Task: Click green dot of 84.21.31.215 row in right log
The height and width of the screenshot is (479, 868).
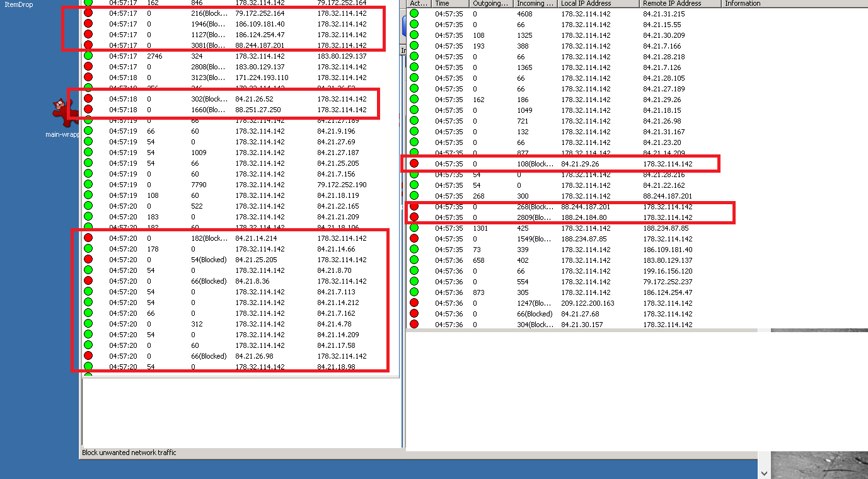Action: tap(414, 13)
